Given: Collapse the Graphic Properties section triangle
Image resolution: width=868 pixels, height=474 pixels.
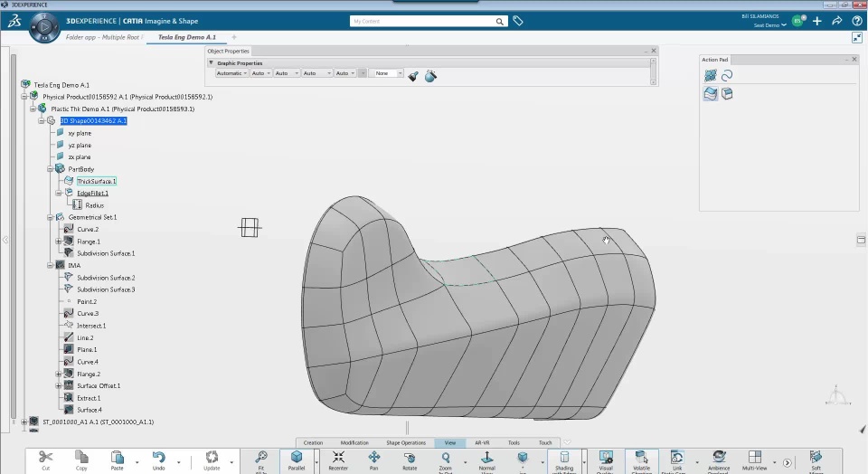Looking at the screenshot, I should [x=211, y=63].
